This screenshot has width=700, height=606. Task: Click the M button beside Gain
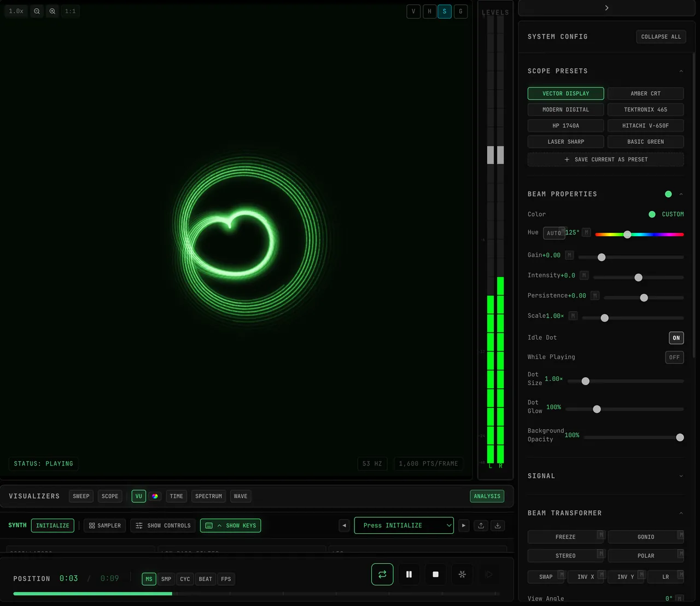click(x=569, y=255)
